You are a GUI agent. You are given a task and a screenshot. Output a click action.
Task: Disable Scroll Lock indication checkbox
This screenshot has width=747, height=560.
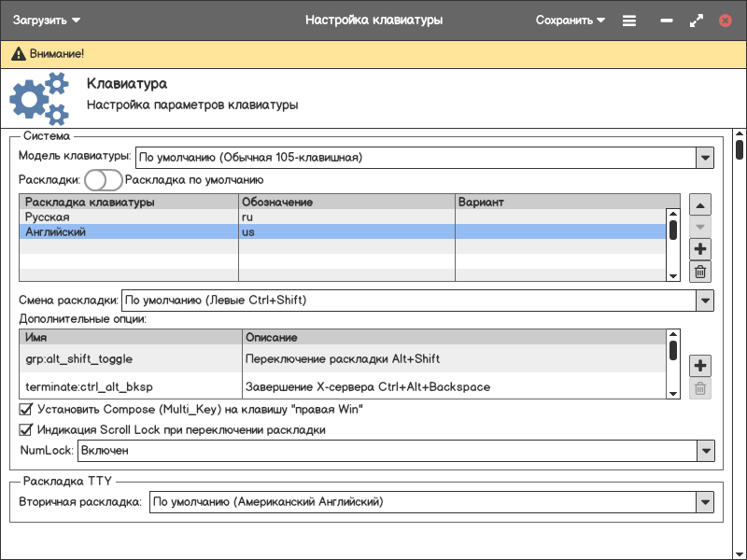coord(26,430)
